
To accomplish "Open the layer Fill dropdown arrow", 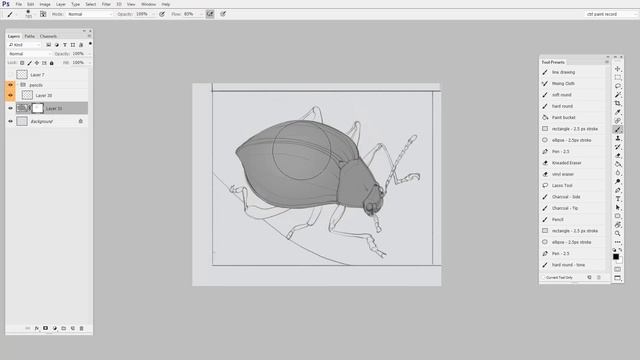I will pos(89,63).
